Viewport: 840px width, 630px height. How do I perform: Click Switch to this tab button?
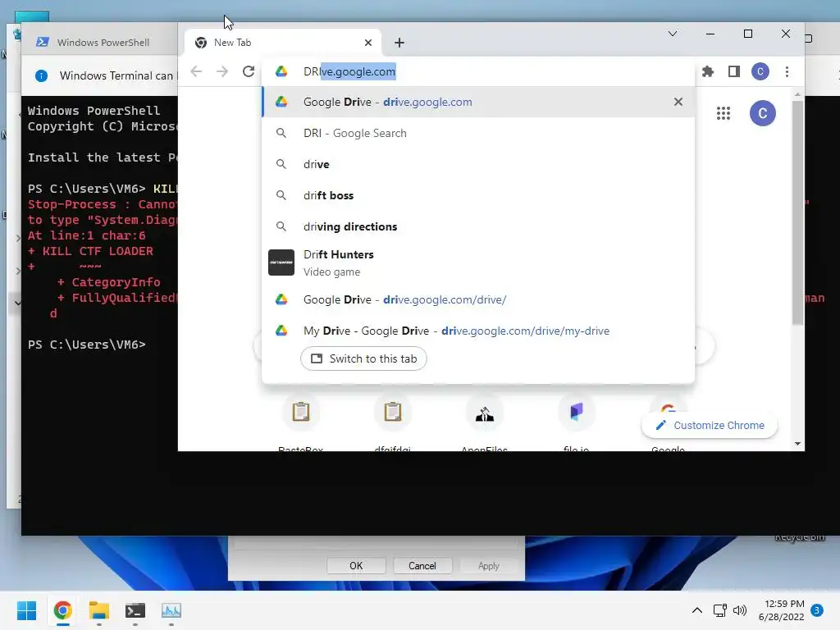tap(363, 358)
